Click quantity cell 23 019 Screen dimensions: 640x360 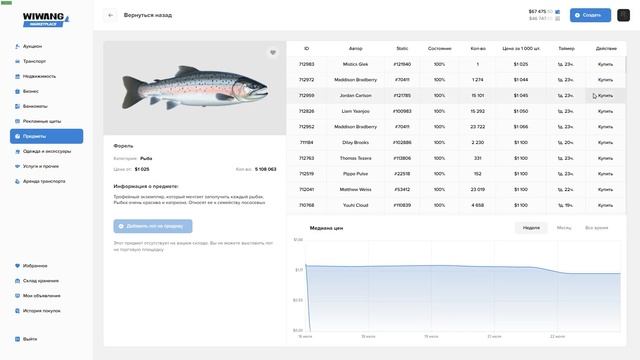(478, 189)
